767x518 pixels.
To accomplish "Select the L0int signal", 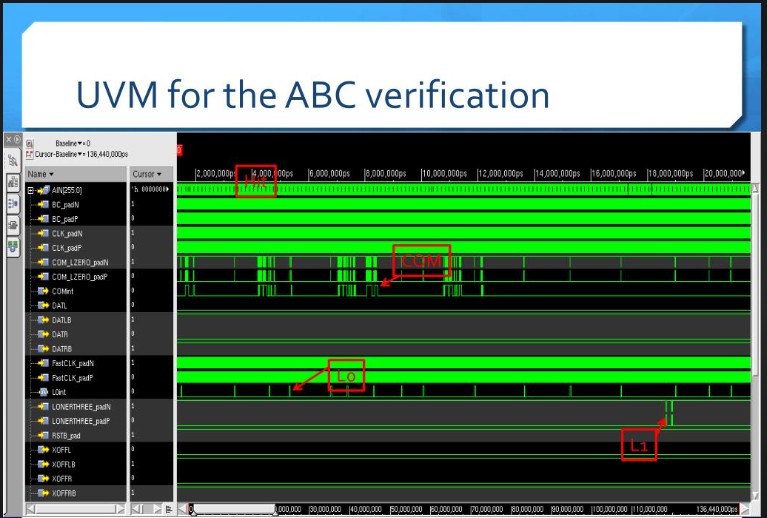I will 59,392.
